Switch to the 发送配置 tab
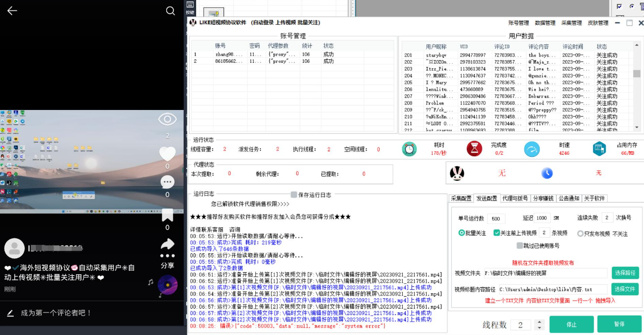The image size is (644, 335). tap(487, 198)
